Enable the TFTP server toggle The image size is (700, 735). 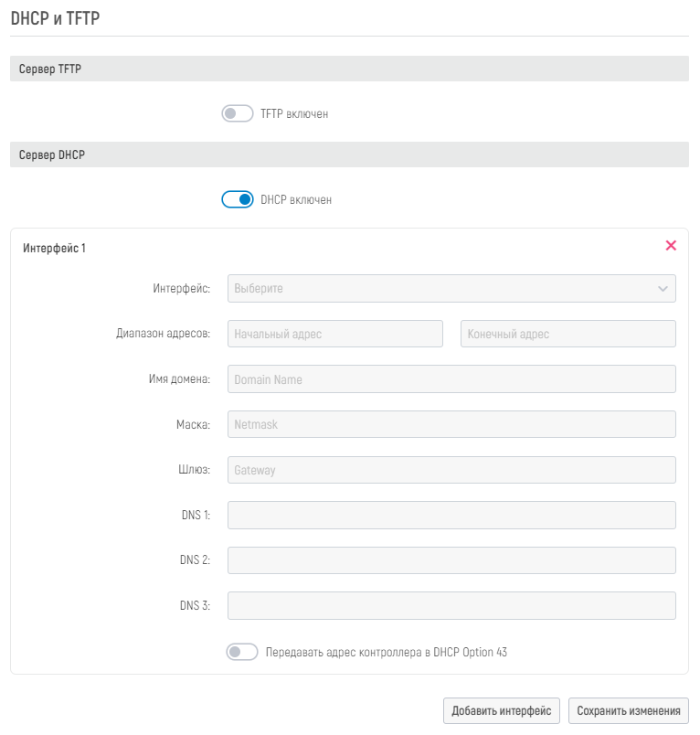(237, 114)
